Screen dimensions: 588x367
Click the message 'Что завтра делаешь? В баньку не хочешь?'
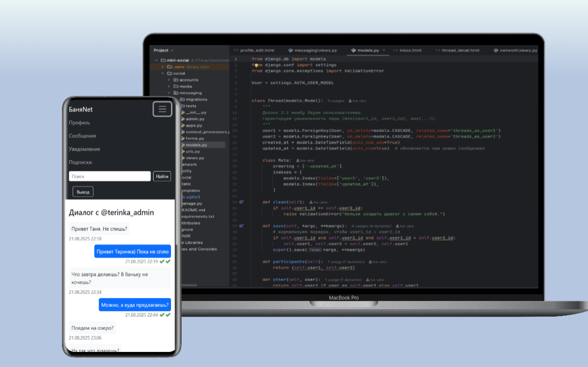tap(120, 278)
